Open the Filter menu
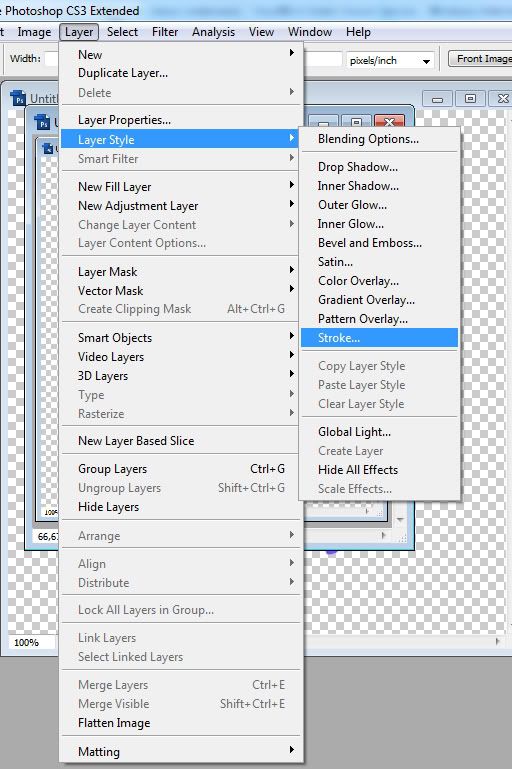 [x=165, y=32]
